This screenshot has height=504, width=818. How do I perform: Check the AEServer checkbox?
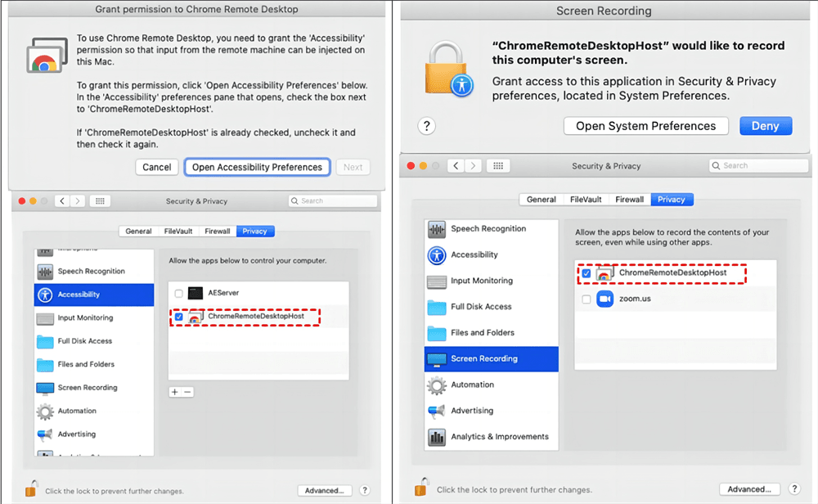[179, 293]
